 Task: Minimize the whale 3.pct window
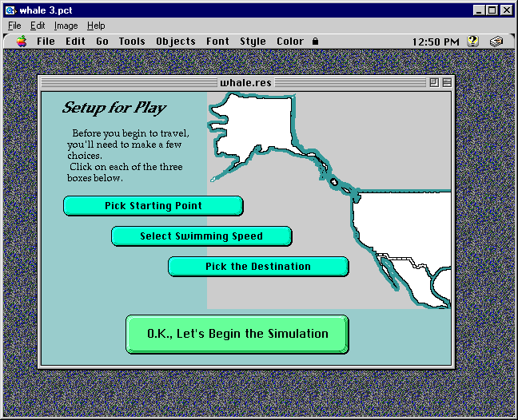[479, 10]
